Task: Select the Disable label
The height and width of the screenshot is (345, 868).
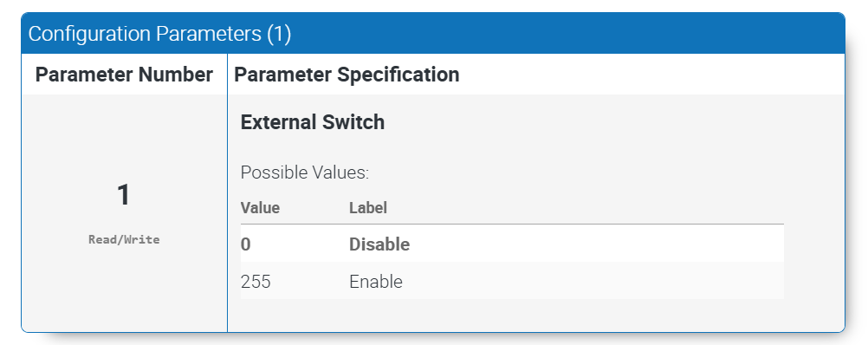Action: [379, 244]
